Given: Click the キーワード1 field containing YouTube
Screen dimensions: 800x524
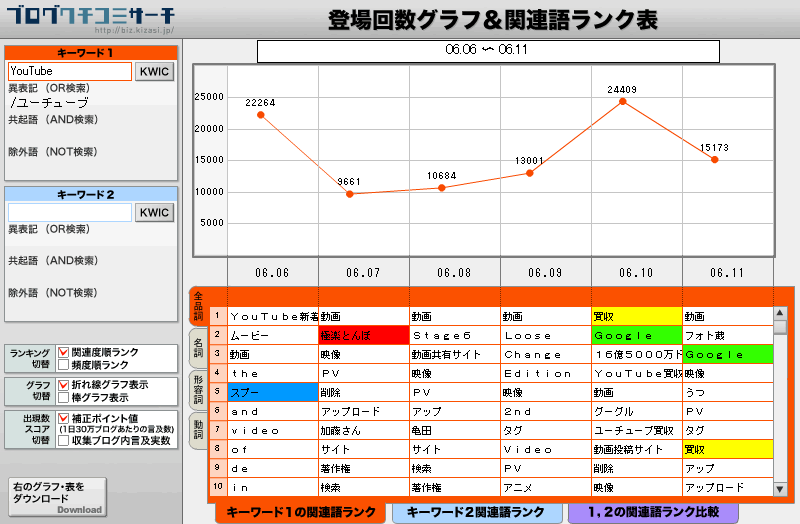Looking at the screenshot, I should pyautogui.click(x=69, y=72).
